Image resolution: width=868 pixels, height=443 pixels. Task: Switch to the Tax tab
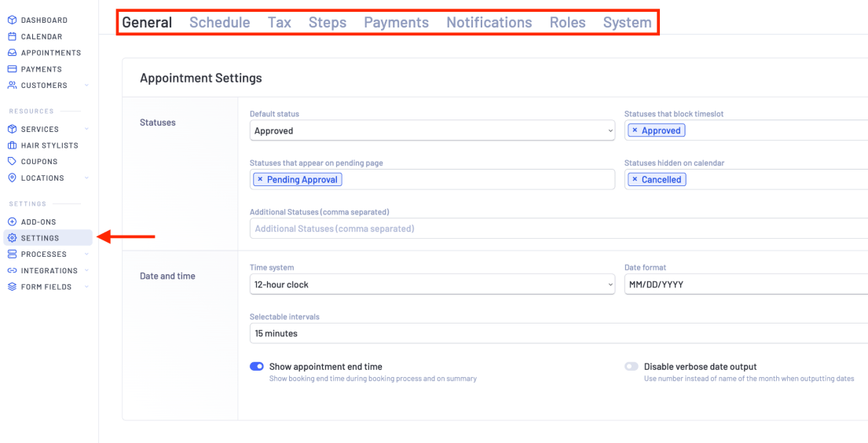click(280, 22)
